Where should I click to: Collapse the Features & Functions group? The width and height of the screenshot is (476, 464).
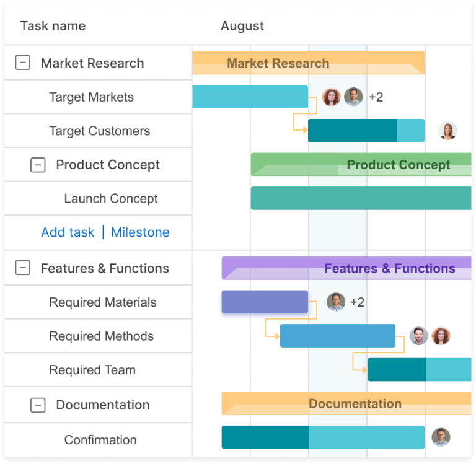point(23,268)
